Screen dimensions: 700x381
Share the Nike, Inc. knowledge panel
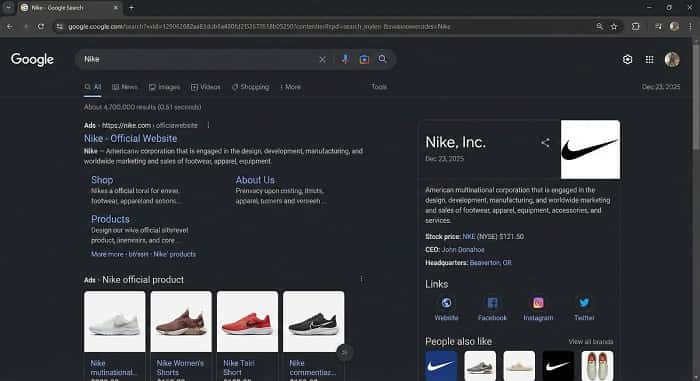point(545,143)
